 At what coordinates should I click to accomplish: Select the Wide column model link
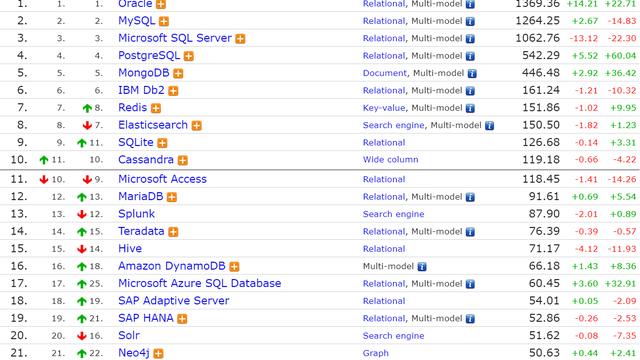click(x=391, y=160)
